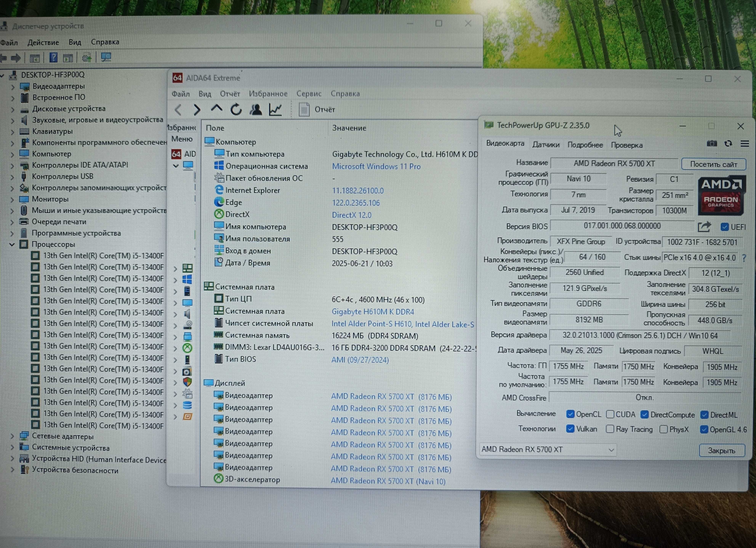Click AIDA64 tree root AID item
The width and height of the screenshot is (756, 548).
coord(184,154)
